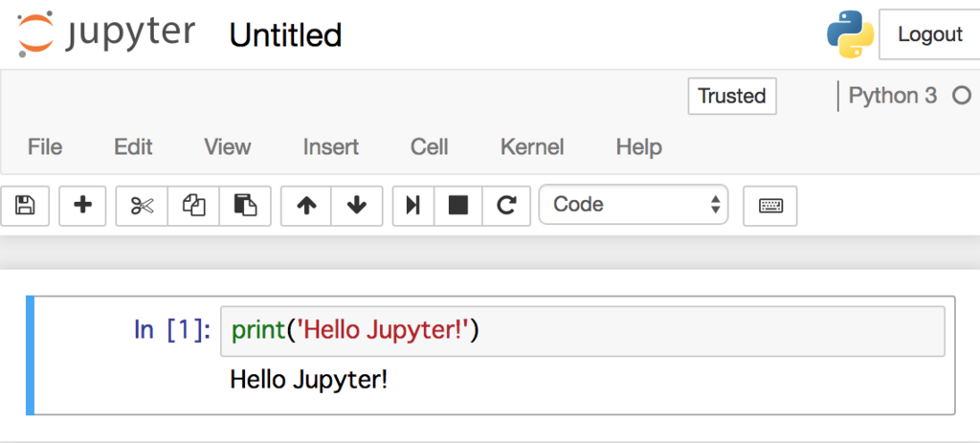980x443 pixels.
Task: Move selected cell up arrow
Action: pos(306,205)
